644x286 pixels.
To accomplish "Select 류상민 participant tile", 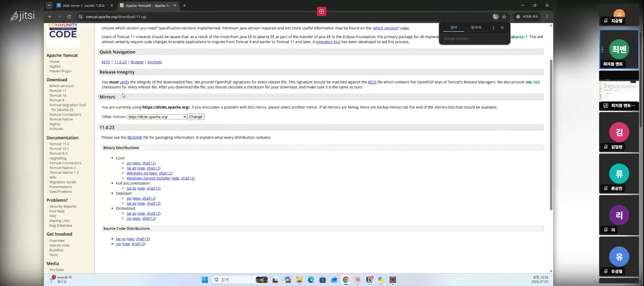I will point(619,173).
